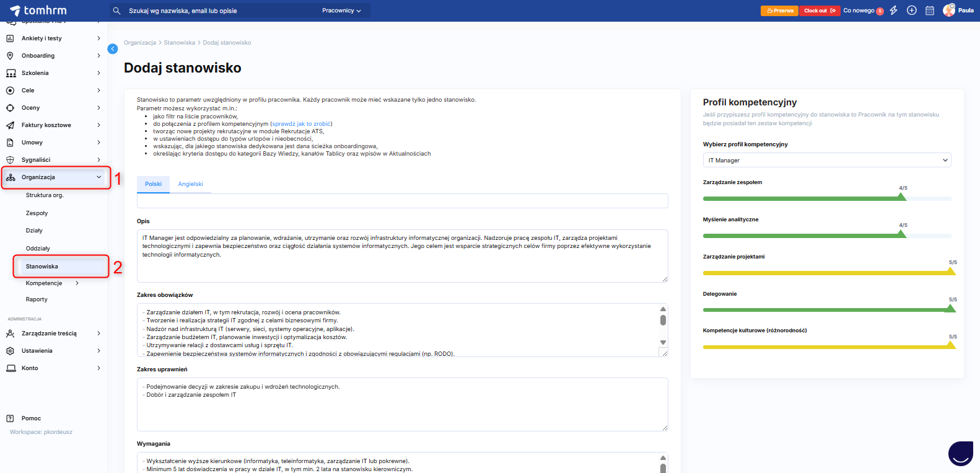Image resolution: width=980 pixels, height=473 pixels.
Task: Click 'Workspace: pkordeusz' text
Action: pyautogui.click(x=41, y=432)
